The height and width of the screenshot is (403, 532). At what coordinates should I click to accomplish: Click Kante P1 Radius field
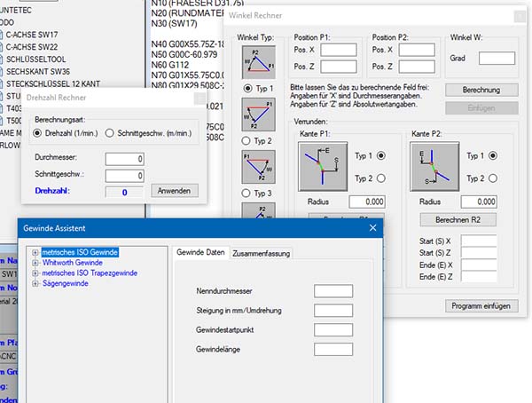click(367, 201)
